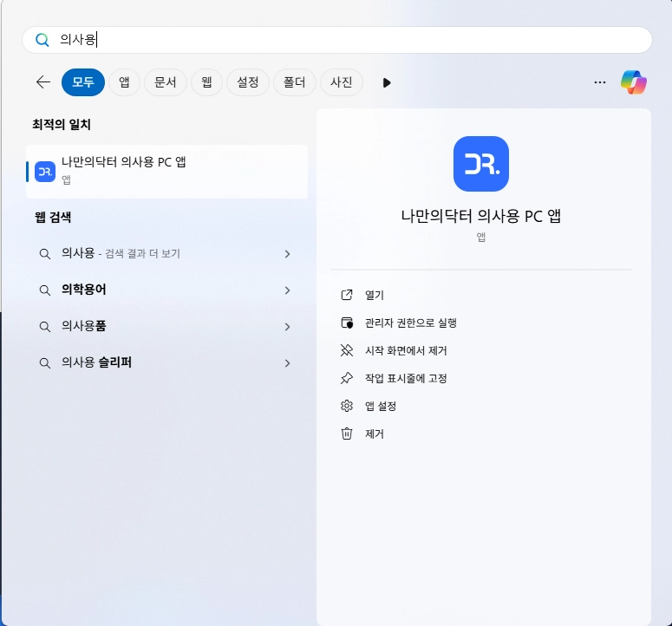Show more filters with play arrow

(387, 82)
